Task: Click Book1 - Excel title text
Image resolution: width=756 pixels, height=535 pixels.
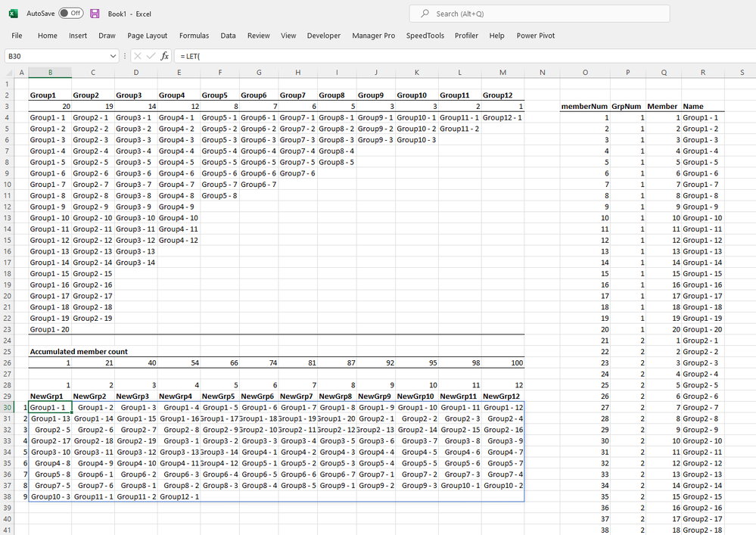Action: click(129, 14)
